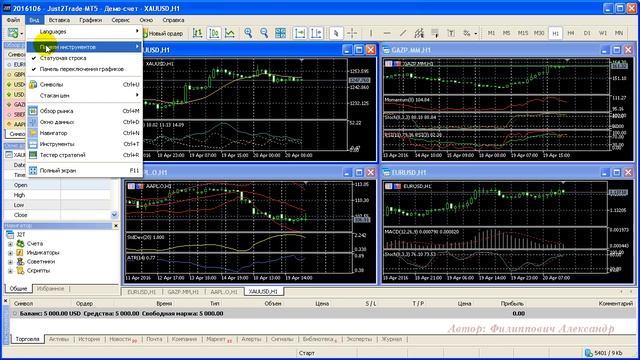Expand the Languages submenu

point(84,31)
